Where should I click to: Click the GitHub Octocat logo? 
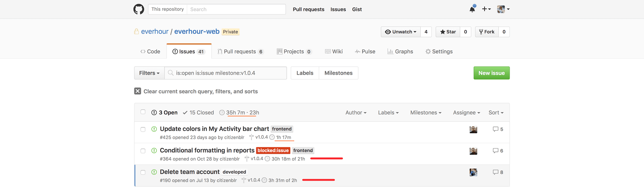tap(138, 9)
